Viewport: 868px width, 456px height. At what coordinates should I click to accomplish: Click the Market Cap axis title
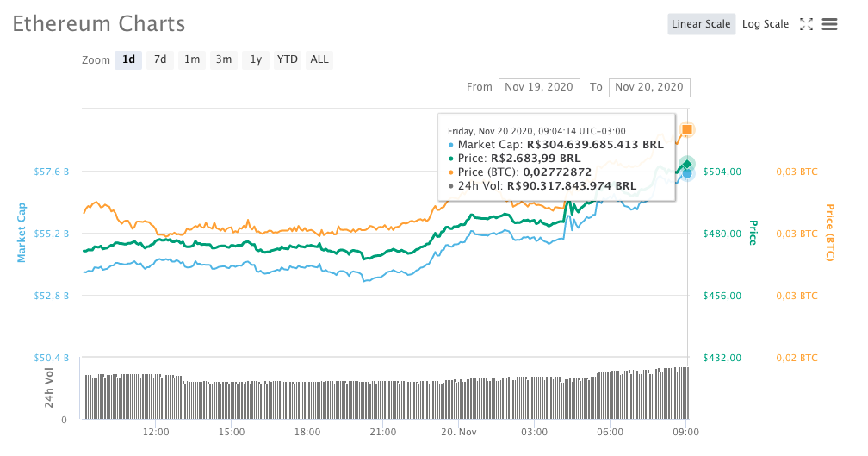pos(22,233)
